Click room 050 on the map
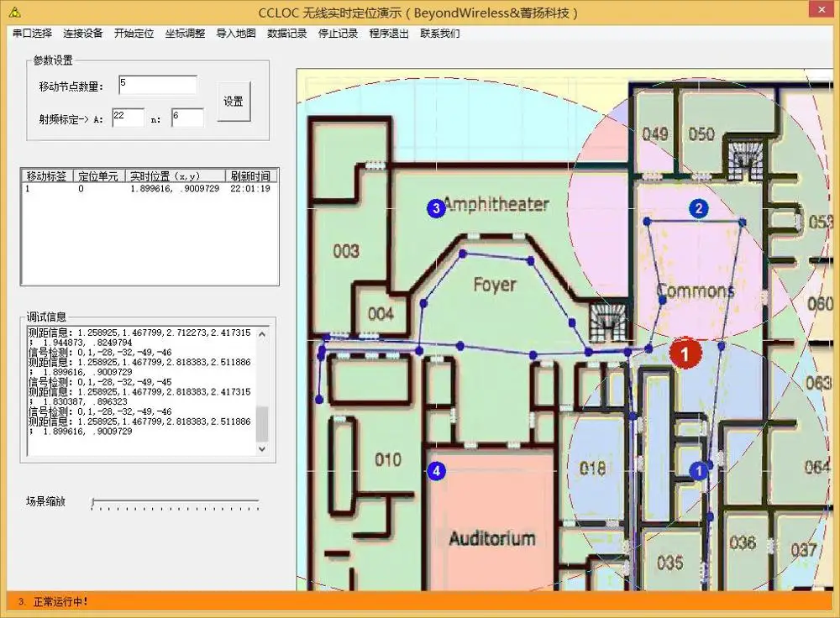 click(x=701, y=134)
